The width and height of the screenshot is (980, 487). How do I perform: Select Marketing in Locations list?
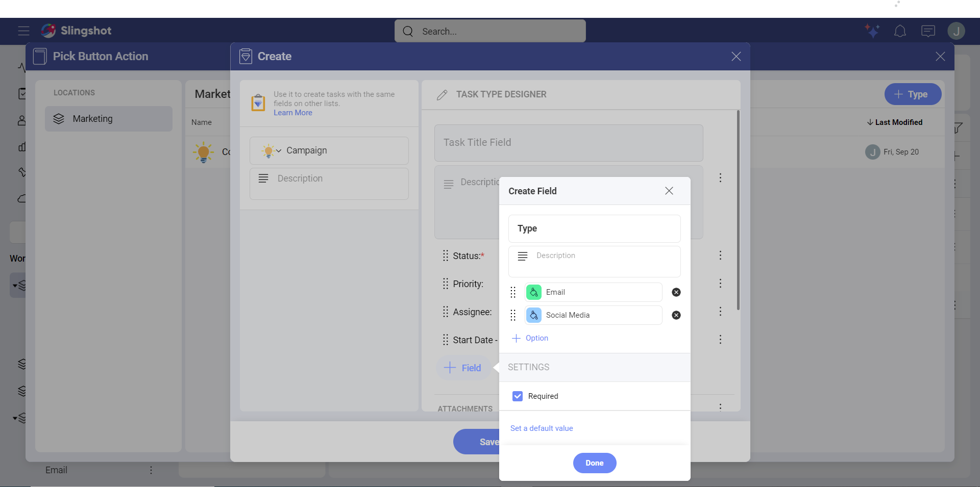coord(109,119)
